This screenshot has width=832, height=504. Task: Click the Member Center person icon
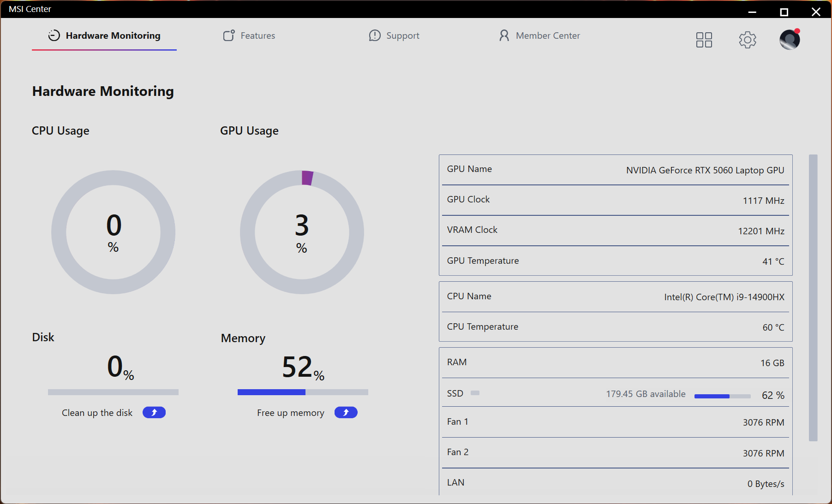504,36
